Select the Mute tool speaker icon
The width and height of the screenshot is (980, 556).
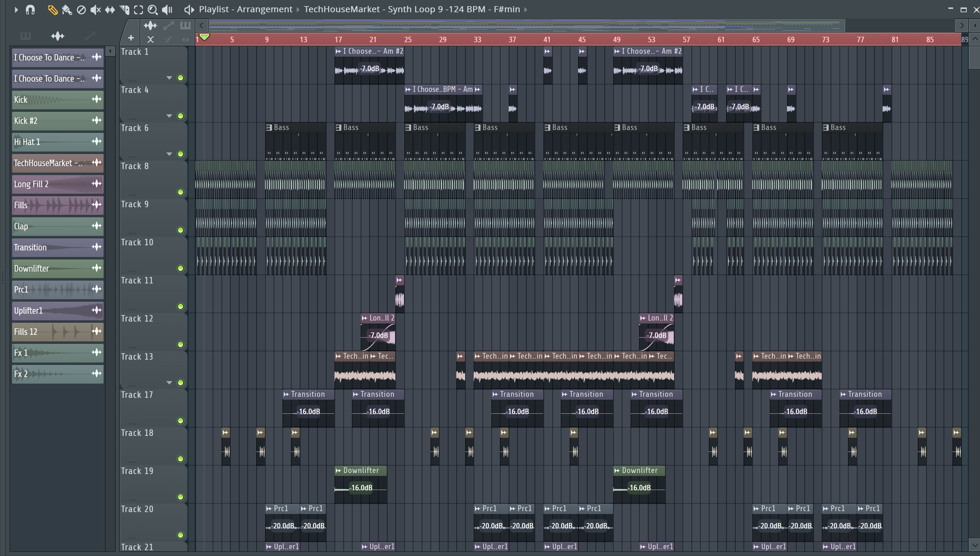[95, 10]
